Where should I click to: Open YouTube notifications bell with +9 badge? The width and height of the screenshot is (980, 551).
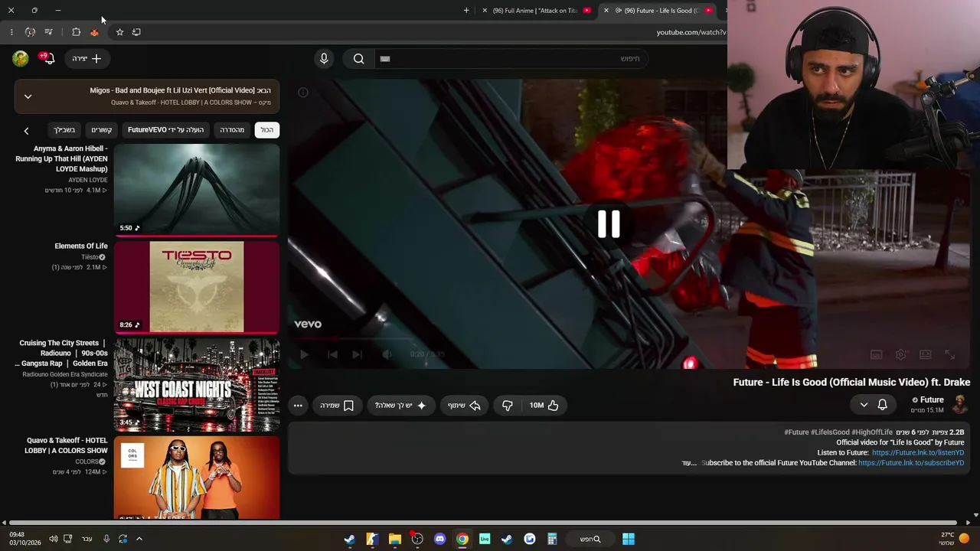tap(47, 58)
